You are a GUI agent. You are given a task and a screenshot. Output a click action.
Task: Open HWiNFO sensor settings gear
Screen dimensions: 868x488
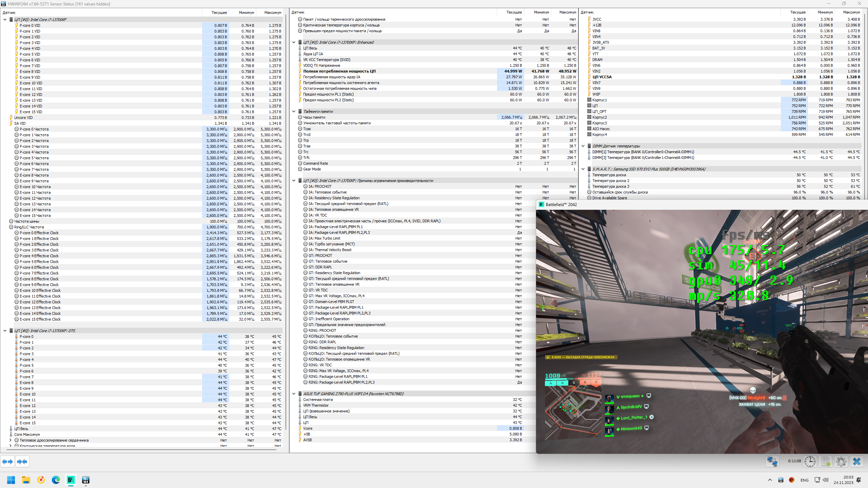click(841, 462)
